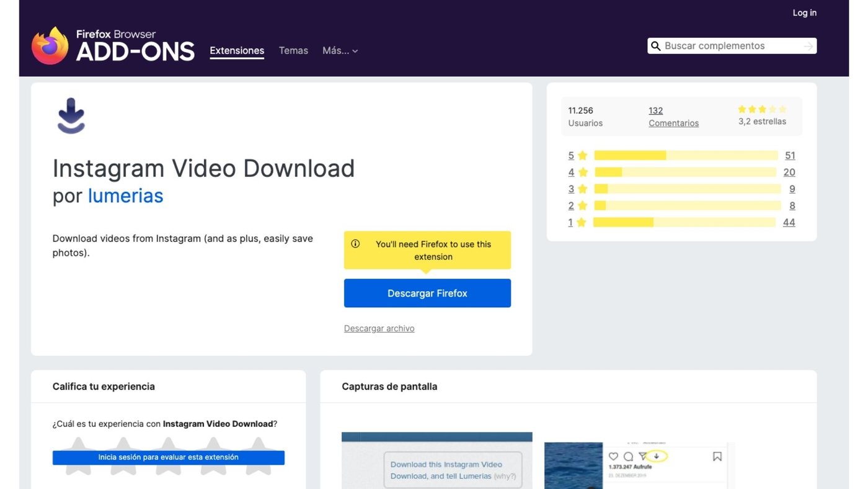Click the fifth rating star under Califica tu experiencia
This screenshot has height=489, width=868.
click(x=258, y=456)
